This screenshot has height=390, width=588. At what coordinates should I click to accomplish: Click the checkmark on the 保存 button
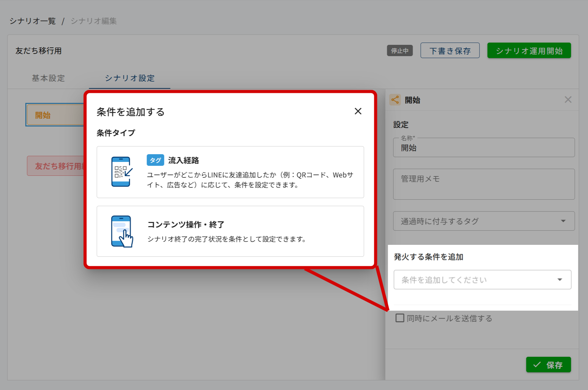click(x=537, y=365)
